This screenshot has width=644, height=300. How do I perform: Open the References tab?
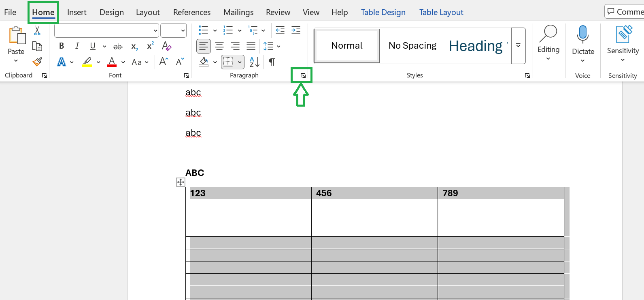point(192,12)
